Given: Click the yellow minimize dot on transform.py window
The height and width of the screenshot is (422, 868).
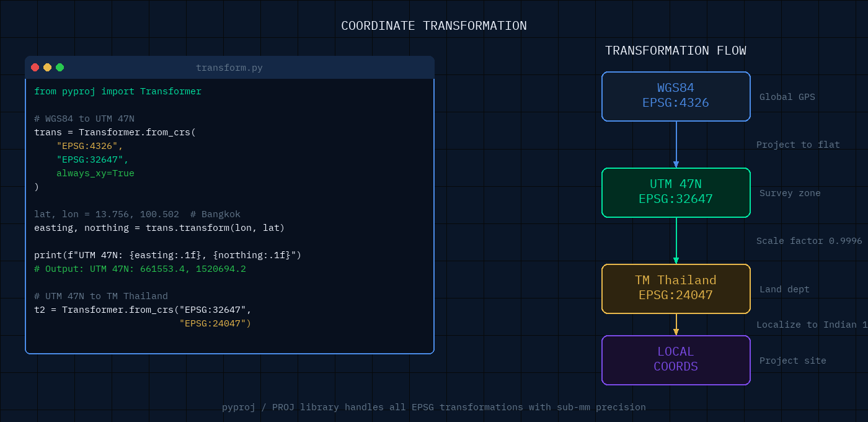Looking at the screenshot, I should click(x=48, y=68).
